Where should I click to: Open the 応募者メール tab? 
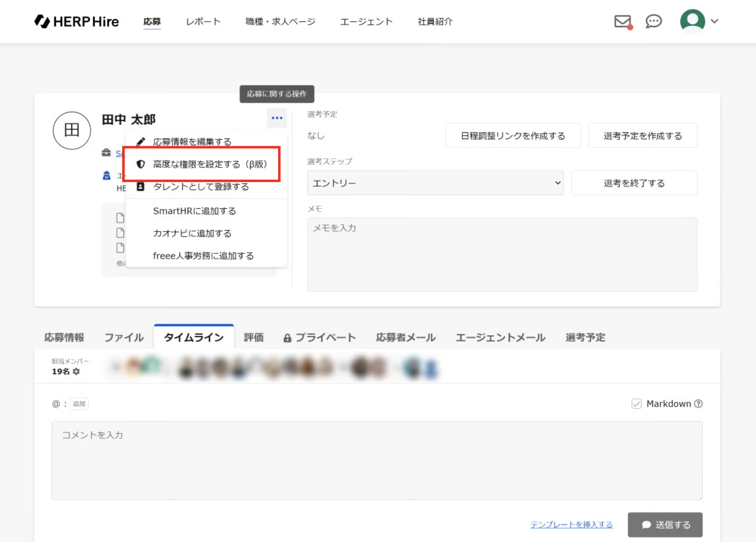[405, 337]
